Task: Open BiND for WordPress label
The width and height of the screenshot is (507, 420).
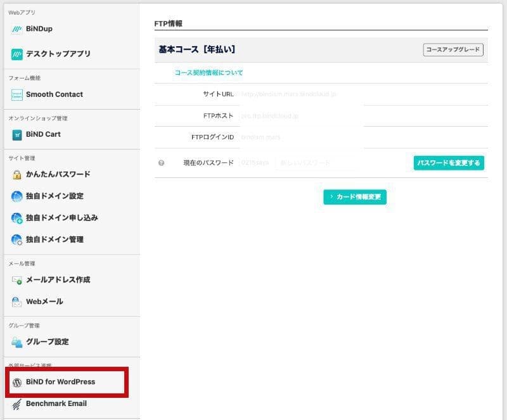Action: 60,382
